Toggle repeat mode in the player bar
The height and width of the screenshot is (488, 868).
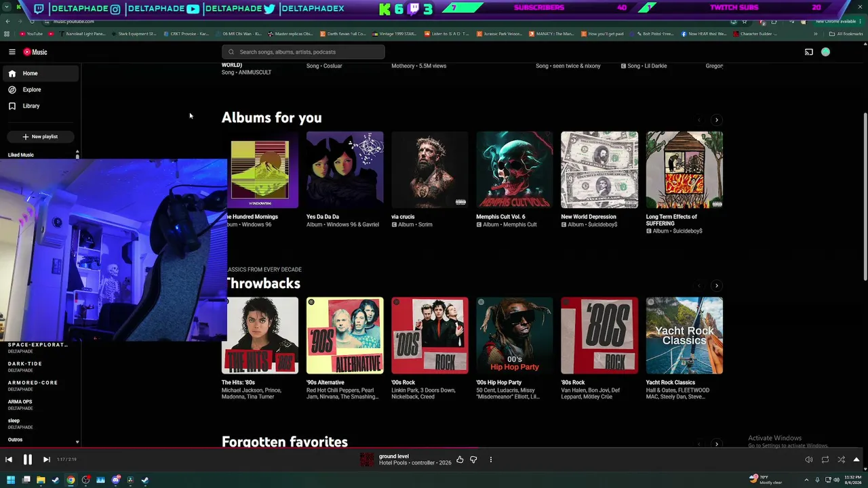tap(825, 460)
